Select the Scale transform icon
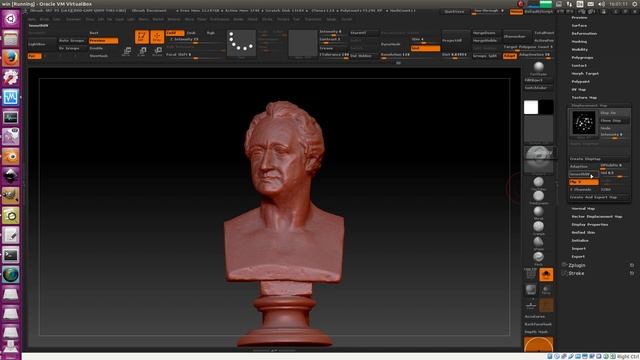Screen dimensions: 640x360 [x=142, y=51]
